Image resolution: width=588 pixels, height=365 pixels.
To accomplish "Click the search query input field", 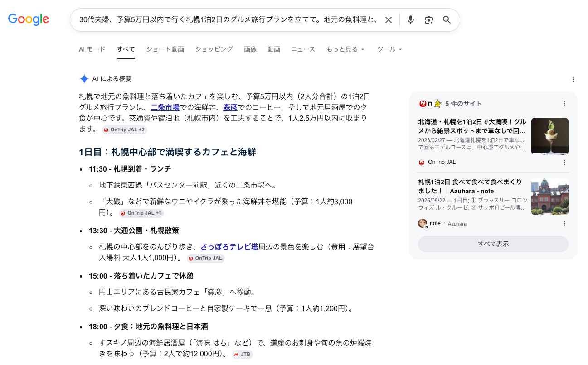I will tap(229, 20).
